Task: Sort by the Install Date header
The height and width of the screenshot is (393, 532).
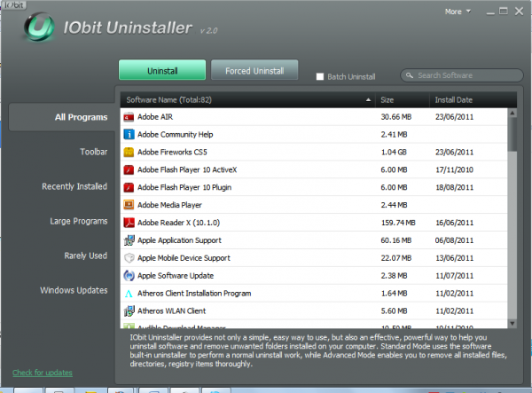Action: 473,100
